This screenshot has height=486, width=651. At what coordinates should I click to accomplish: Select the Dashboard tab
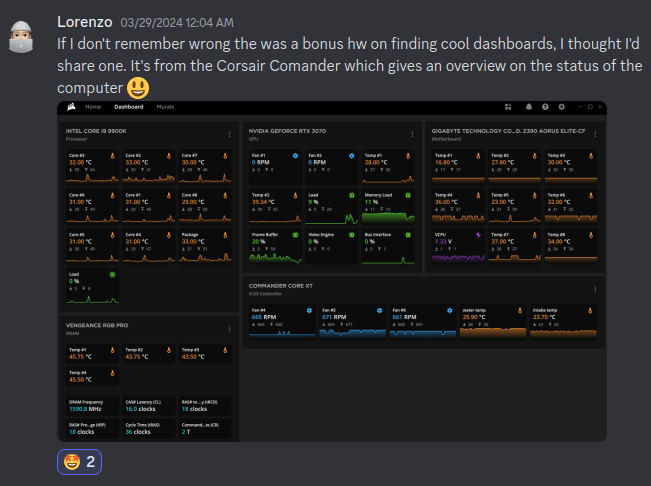click(129, 107)
